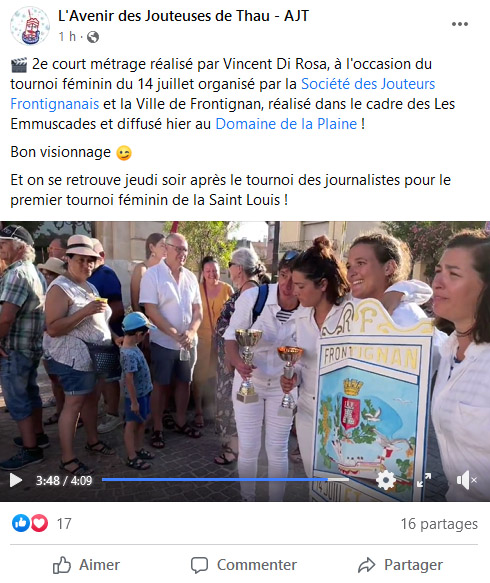Play the video with the play button
Viewport: 490px width, 583px height.
(x=15, y=480)
